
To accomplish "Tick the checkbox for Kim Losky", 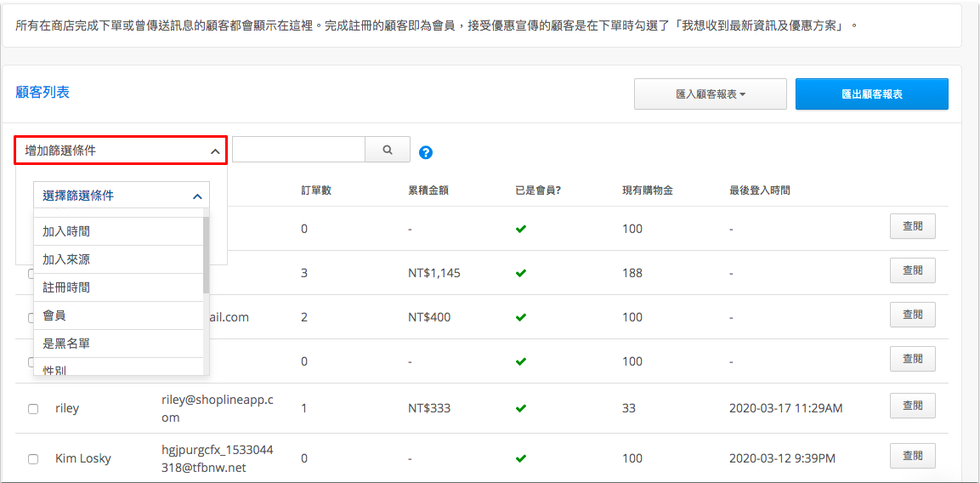I will (33, 458).
